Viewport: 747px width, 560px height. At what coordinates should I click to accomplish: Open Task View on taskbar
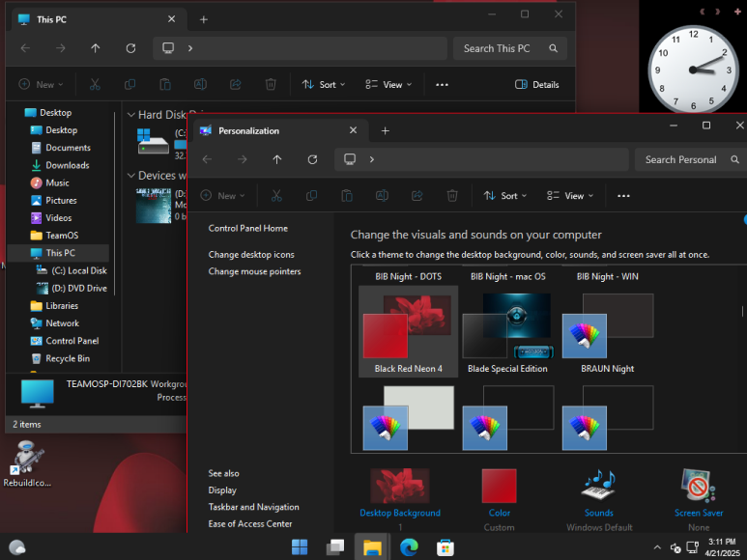pos(335,547)
